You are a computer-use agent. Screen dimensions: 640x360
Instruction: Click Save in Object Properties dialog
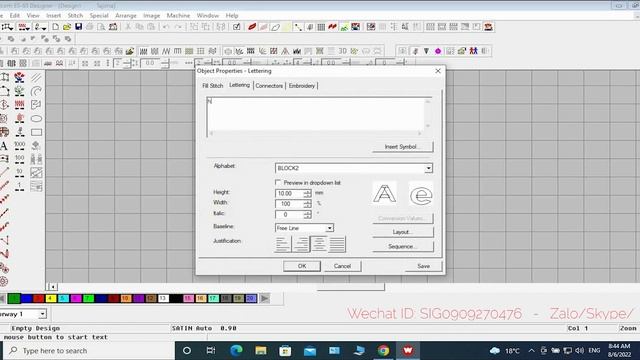click(x=423, y=266)
